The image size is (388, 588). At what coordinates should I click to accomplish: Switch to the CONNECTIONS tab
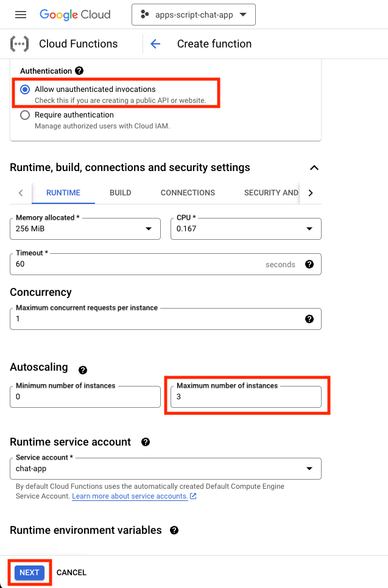188,193
